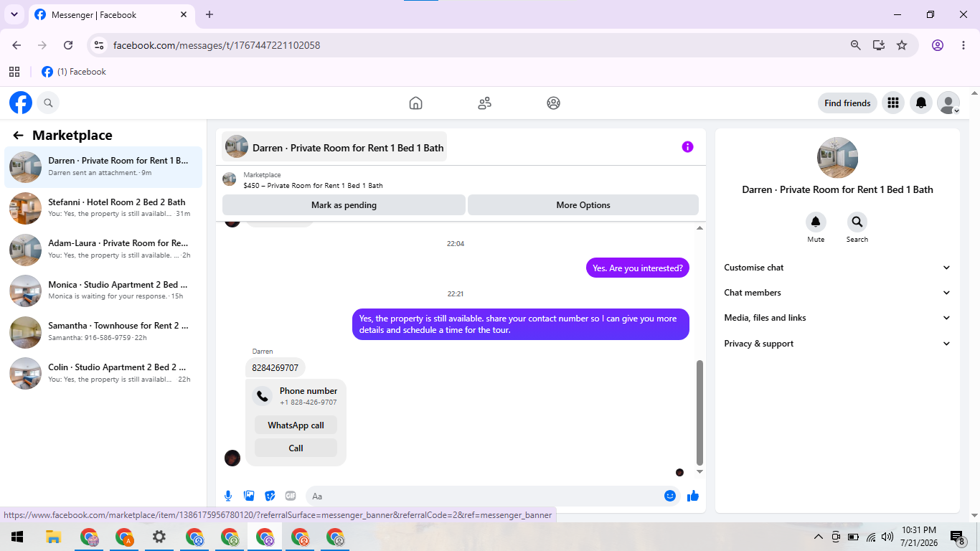This screenshot has height=551, width=980.
Task: Open a new browser tab
Action: (209, 14)
